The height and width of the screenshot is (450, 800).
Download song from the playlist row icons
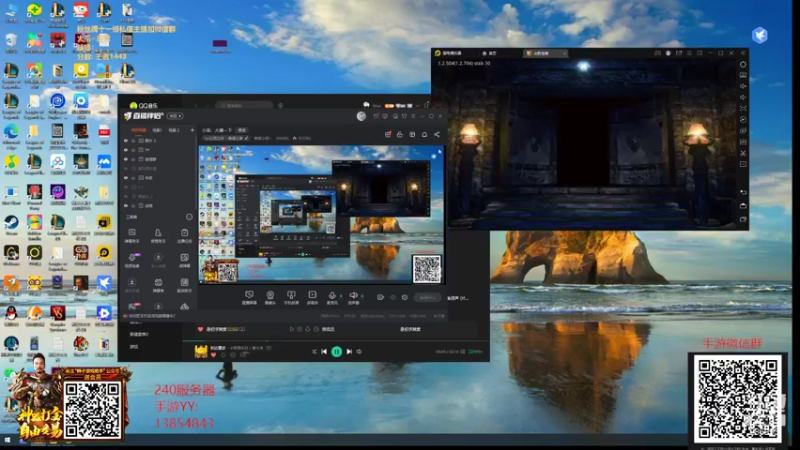click(x=308, y=329)
